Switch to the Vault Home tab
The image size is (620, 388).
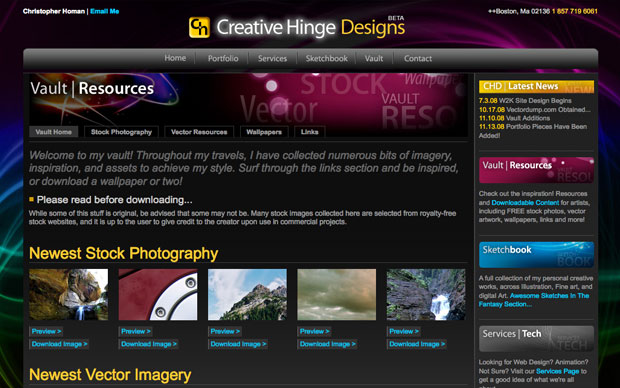(x=53, y=132)
